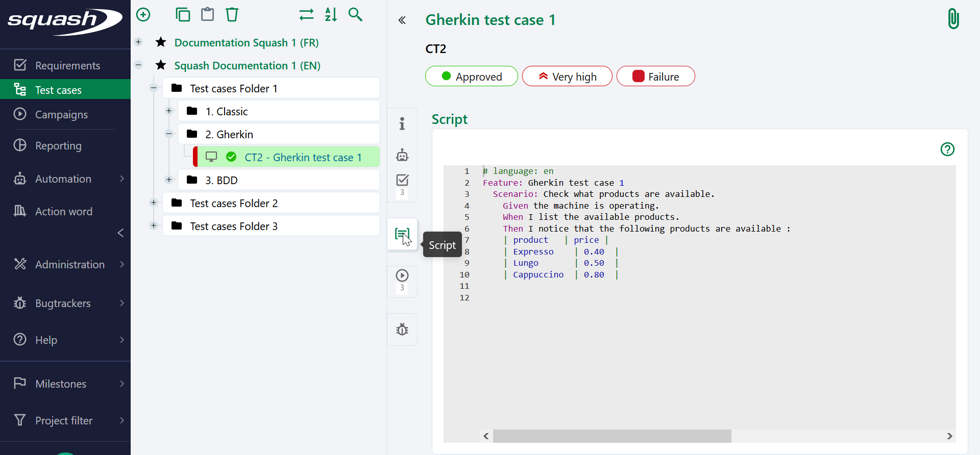
Task: Open the Campaigns workspace
Action: pos(61,115)
